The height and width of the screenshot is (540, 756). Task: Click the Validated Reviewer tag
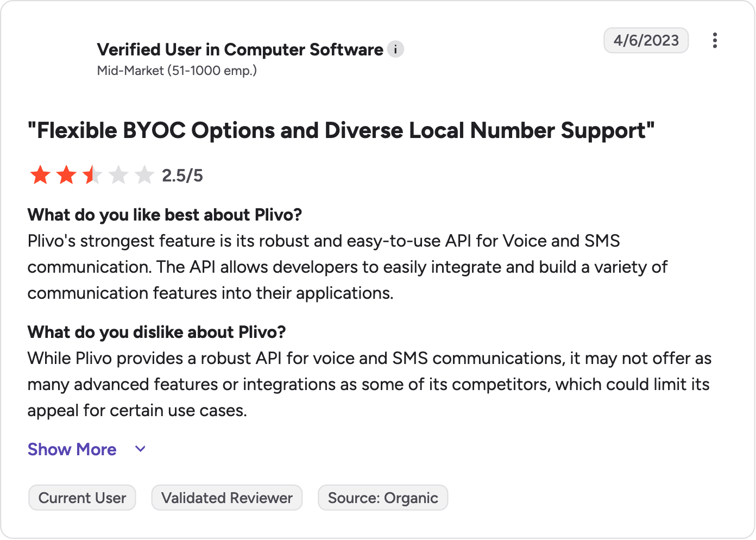click(227, 498)
